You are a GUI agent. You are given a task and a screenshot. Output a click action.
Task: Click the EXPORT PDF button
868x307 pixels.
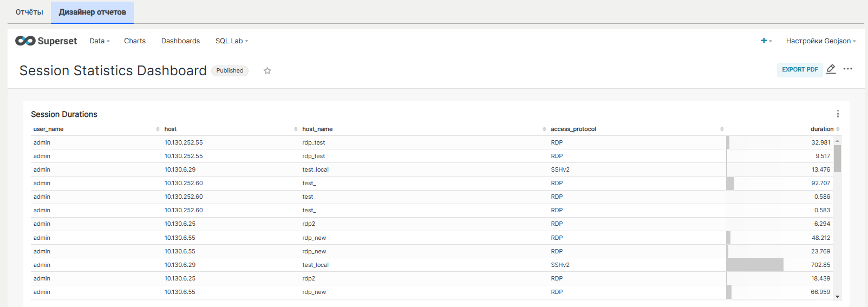coord(800,69)
